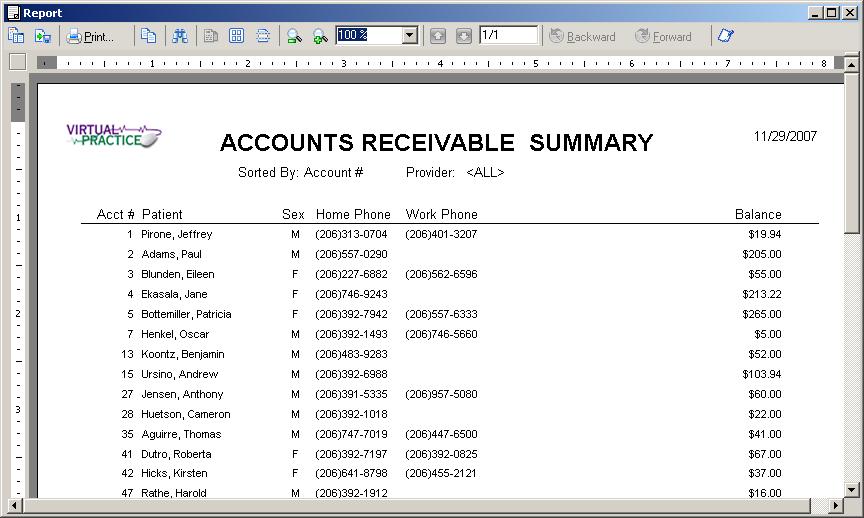864x518 pixels.
Task: Click the blue note icon after Forward
Action: (725, 36)
